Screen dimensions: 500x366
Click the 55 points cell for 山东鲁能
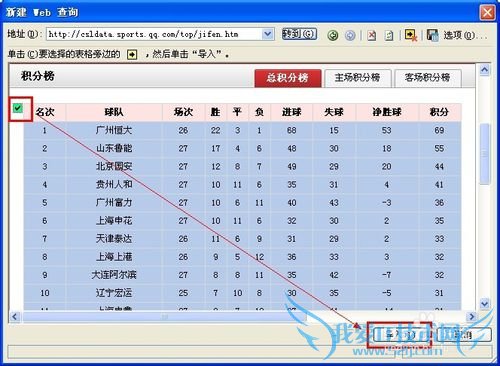(x=439, y=148)
